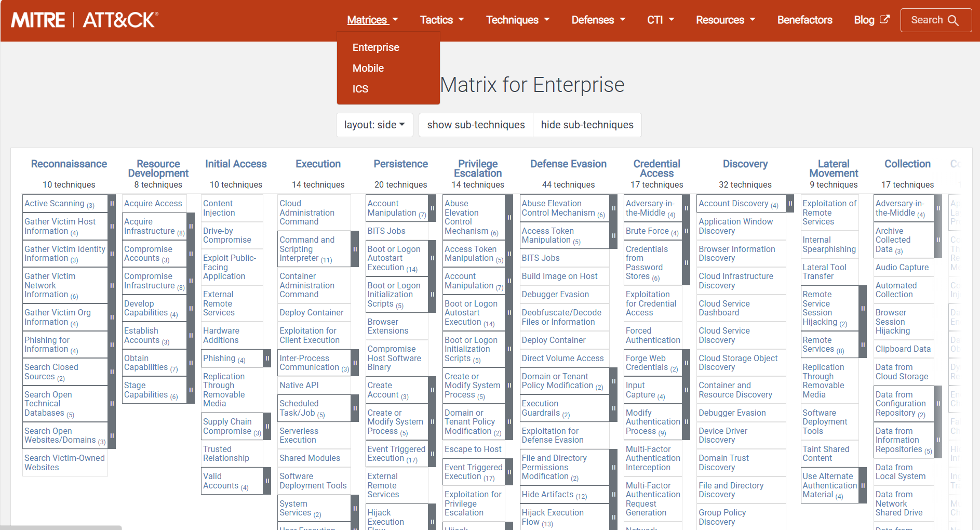Expand Supply Chain Compromise sub-techniques handle
The height and width of the screenshot is (530, 980).
click(267, 427)
